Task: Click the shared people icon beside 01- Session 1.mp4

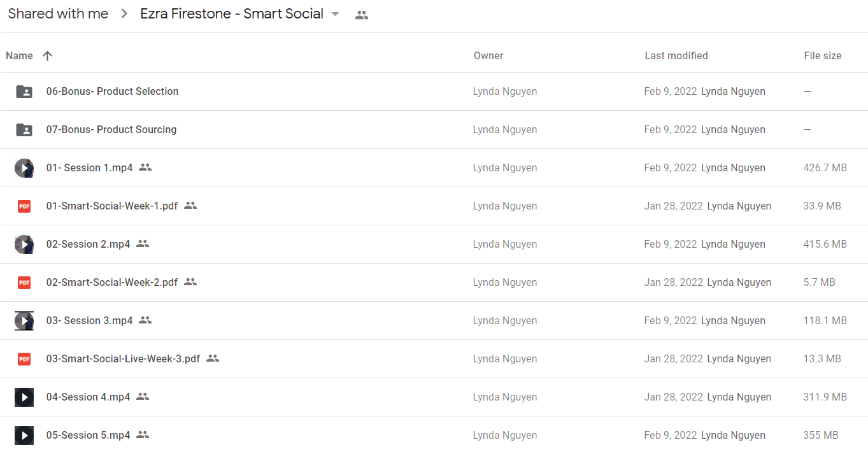Action: pyautogui.click(x=145, y=167)
